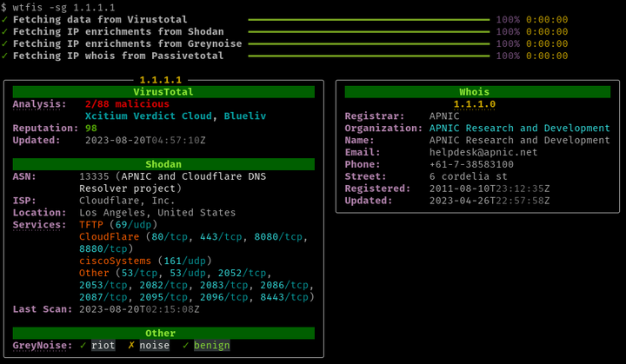Click the 443/tcp port
The width and height of the screenshot is (626, 364).
point(221,236)
